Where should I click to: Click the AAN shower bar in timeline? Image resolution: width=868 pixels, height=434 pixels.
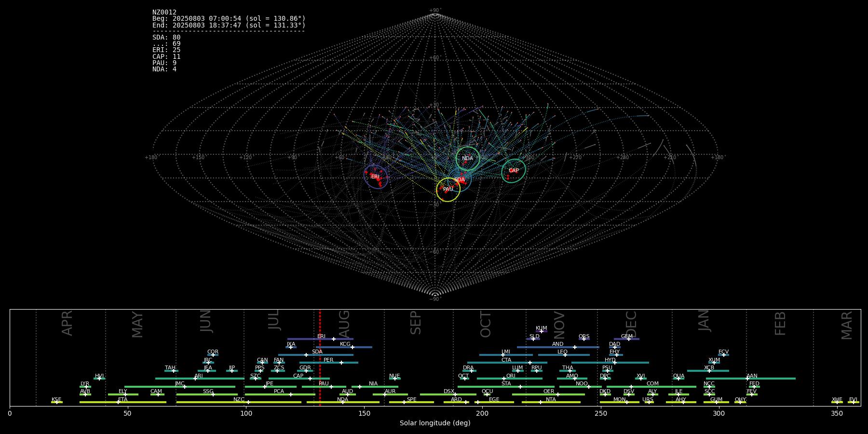tap(751, 379)
